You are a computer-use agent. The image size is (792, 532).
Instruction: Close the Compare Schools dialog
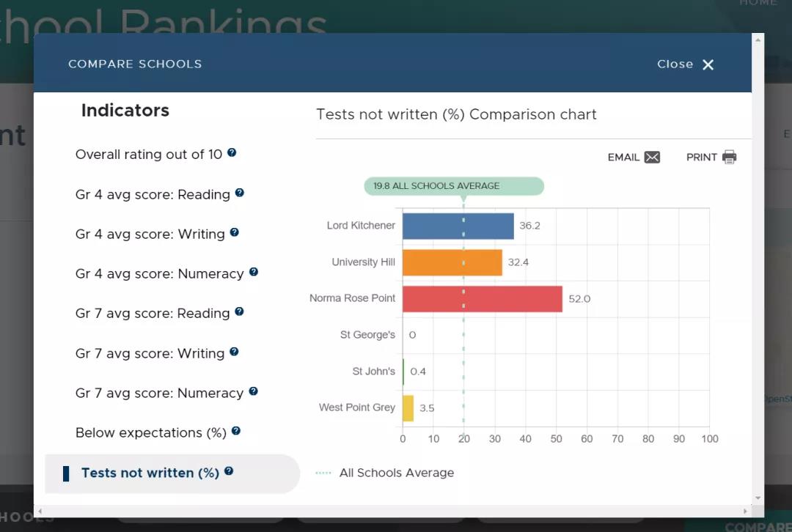click(x=686, y=64)
